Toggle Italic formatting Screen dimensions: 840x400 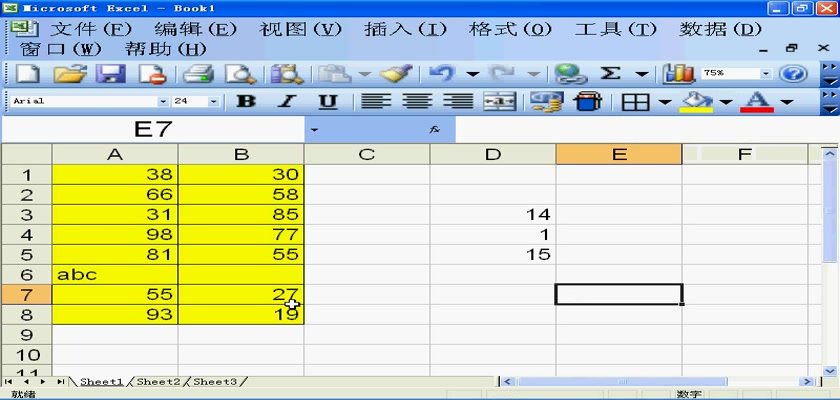[287, 101]
